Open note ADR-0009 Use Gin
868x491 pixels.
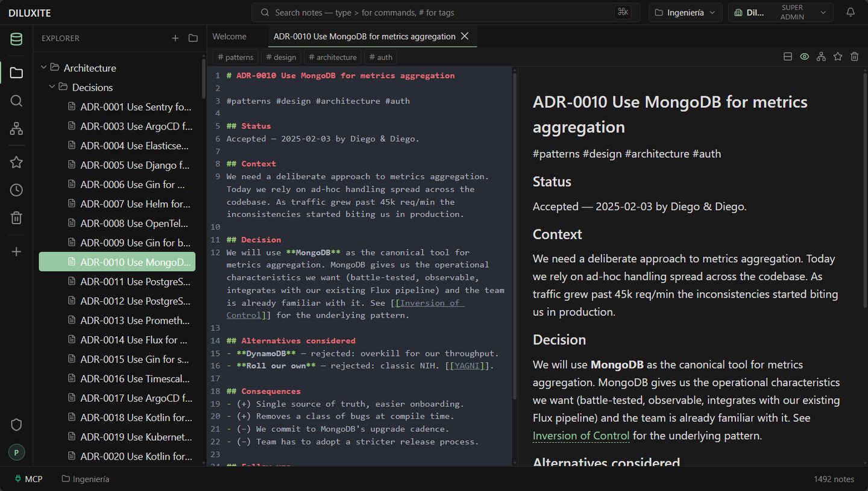point(117,242)
